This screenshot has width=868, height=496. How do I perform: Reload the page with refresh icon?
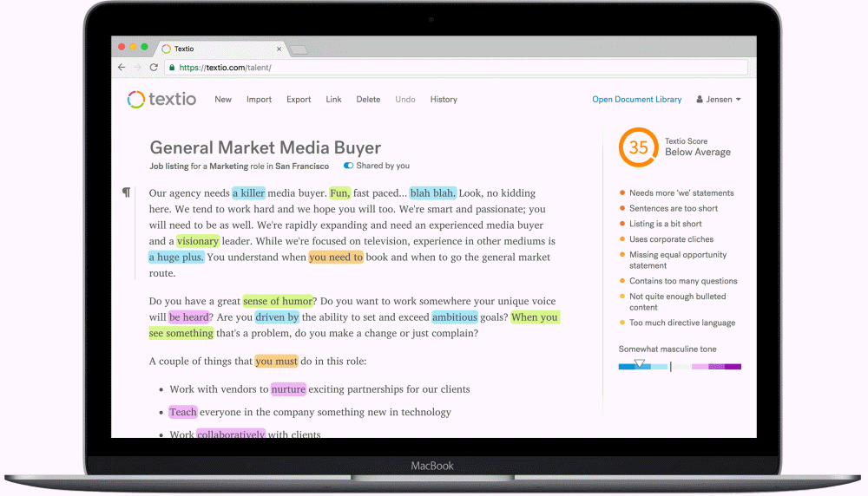(154, 68)
